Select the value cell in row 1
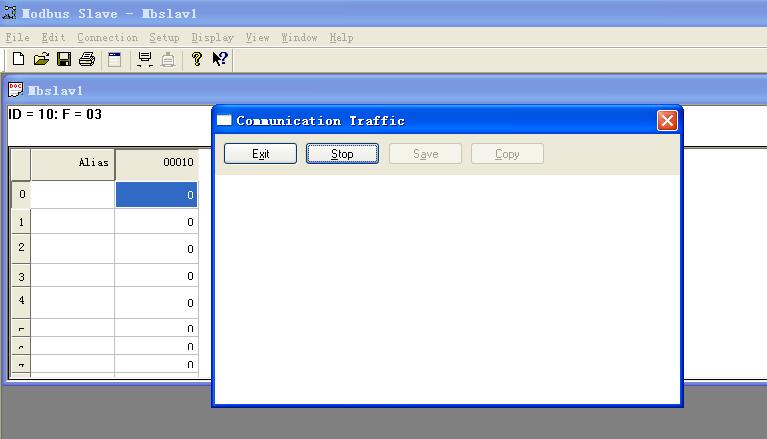Viewport: 767px width, 439px height. 157,222
